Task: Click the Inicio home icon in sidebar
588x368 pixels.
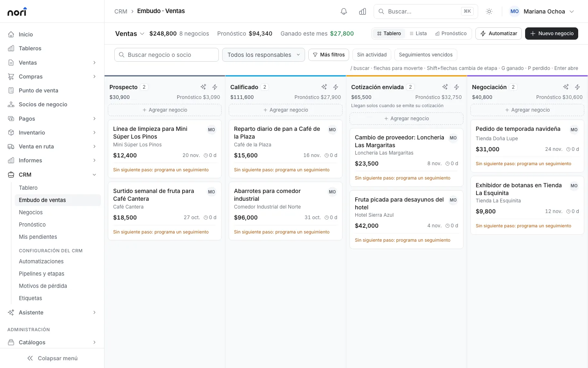Action: coord(11,34)
